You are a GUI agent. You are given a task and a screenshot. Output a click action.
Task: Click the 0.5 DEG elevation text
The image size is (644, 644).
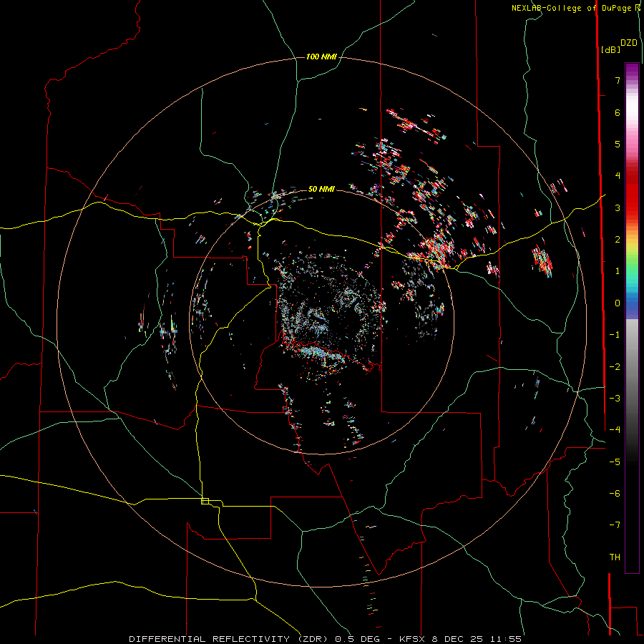[x=358, y=639]
